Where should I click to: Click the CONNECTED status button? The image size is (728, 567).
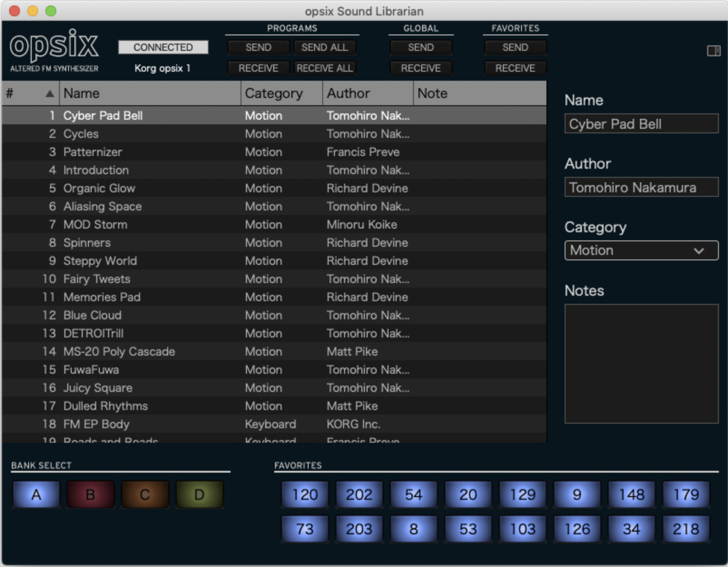point(163,47)
